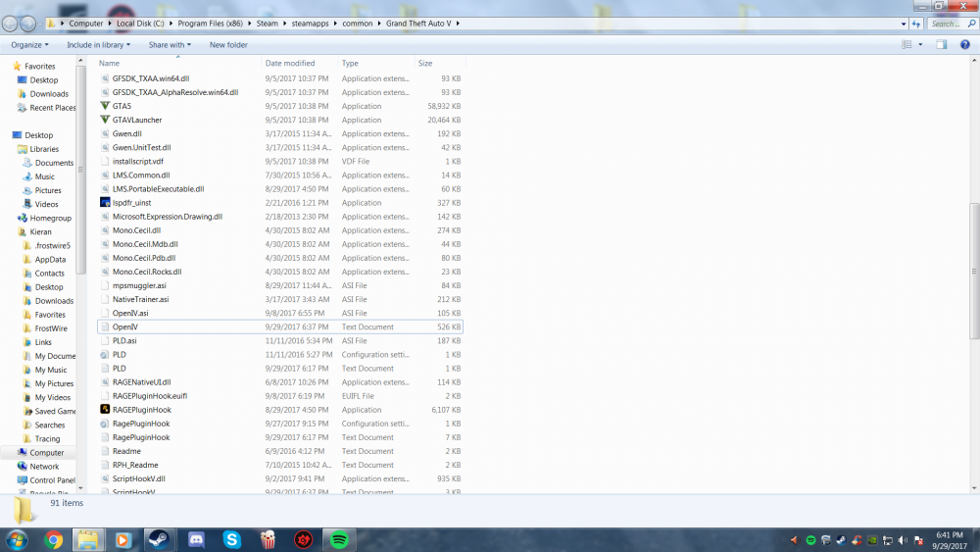
Task: Open Popcorn Time icon in taskbar
Action: tap(269, 539)
